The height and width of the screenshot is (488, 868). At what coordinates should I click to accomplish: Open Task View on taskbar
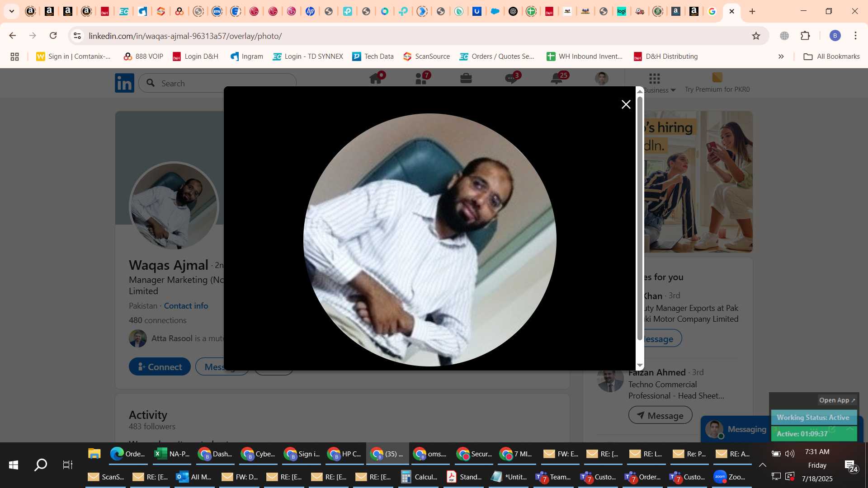pyautogui.click(x=68, y=465)
